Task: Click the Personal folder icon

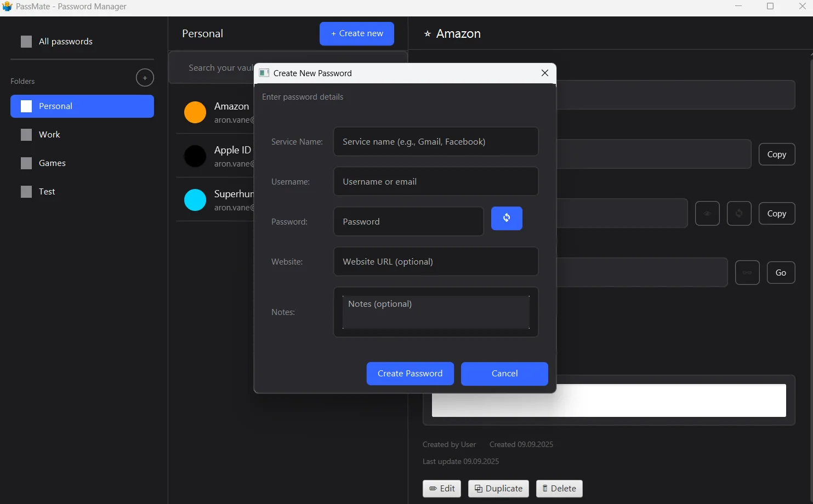Action: pyautogui.click(x=26, y=106)
